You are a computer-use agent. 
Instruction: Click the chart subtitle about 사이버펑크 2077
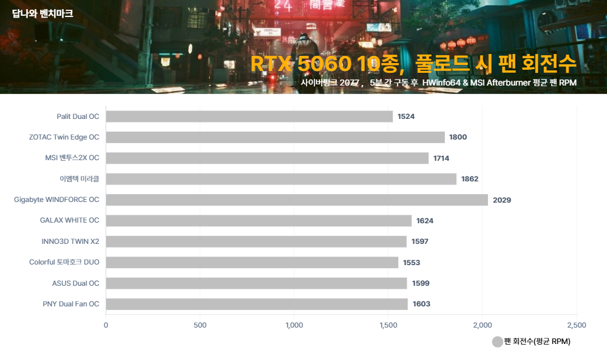(438, 82)
